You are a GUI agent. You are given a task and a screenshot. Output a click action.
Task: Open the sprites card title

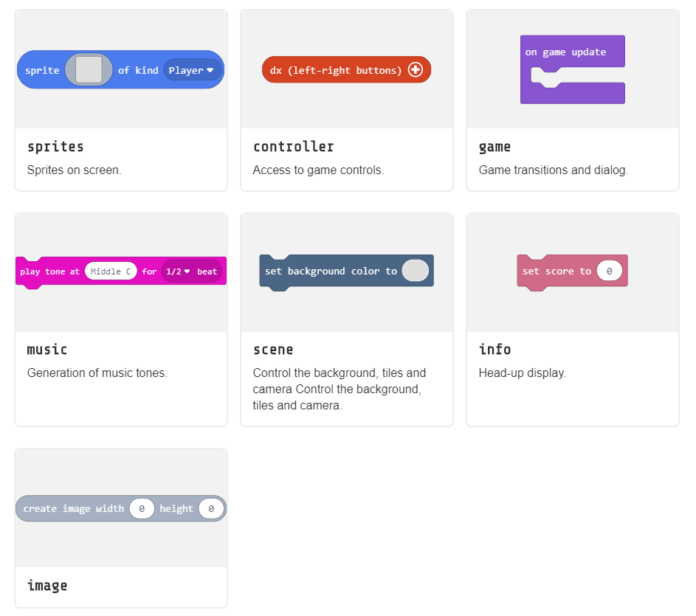click(x=55, y=147)
